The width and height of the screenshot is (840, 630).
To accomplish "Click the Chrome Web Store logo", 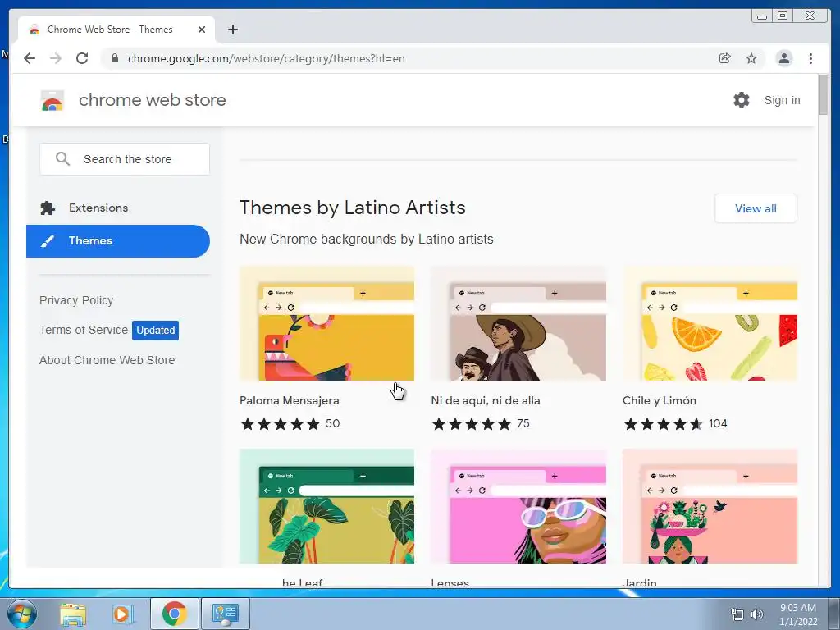I will pos(52,100).
